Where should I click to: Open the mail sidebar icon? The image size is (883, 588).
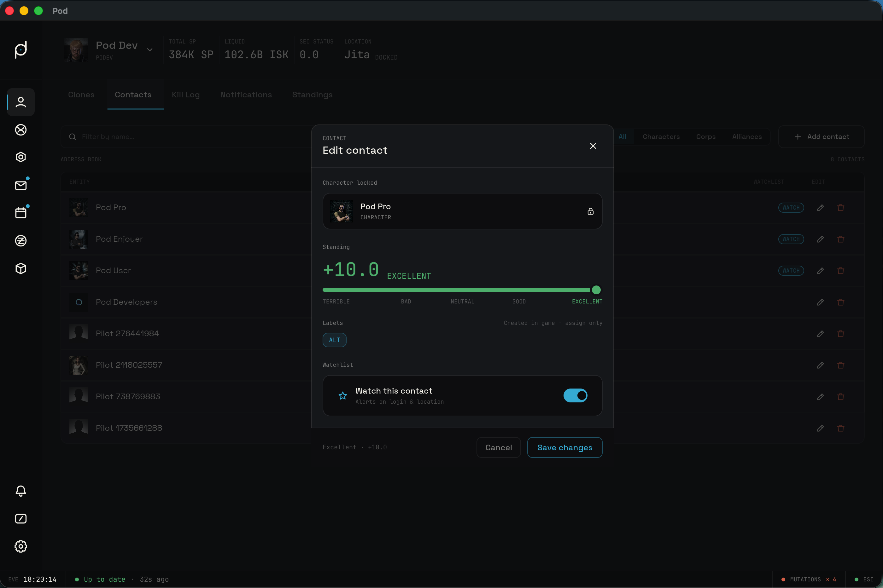point(20,185)
